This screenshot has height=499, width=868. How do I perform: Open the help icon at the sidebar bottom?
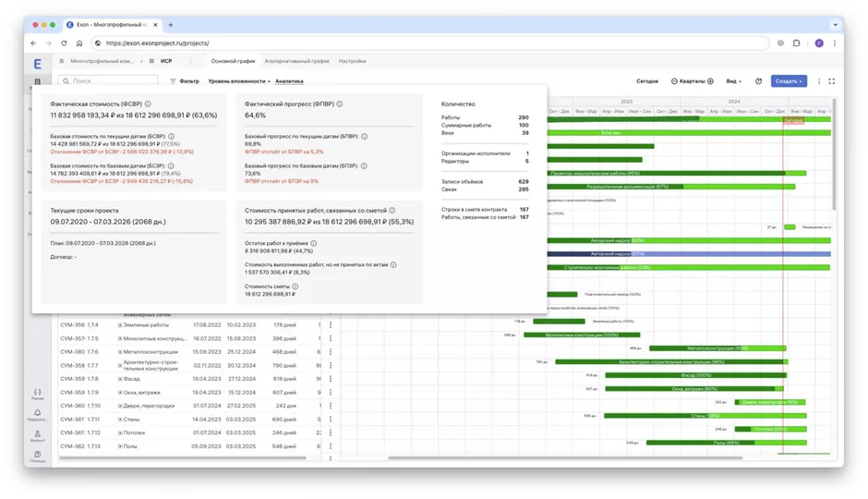click(x=38, y=455)
